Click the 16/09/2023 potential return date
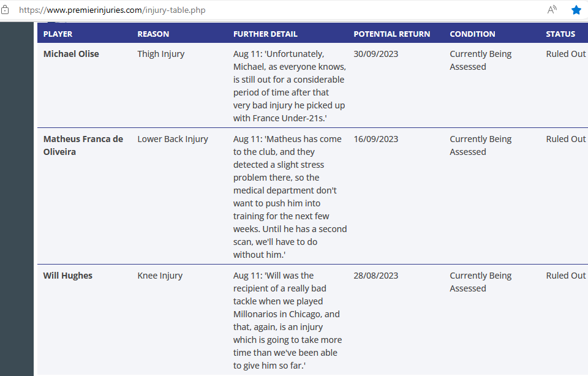Image resolution: width=588 pixels, height=376 pixels. (x=375, y=139)
